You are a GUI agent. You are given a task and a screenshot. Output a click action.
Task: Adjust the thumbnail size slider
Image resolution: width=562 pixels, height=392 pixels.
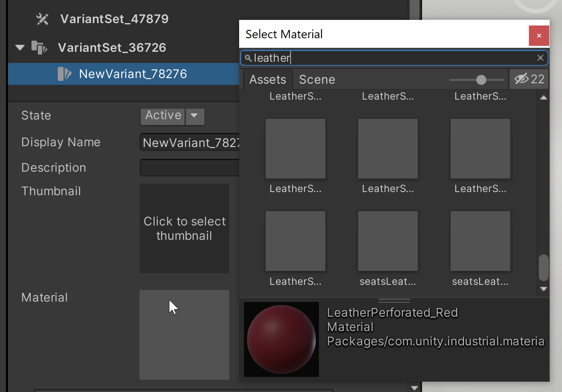pyautogui.click(x=481, y=80)
